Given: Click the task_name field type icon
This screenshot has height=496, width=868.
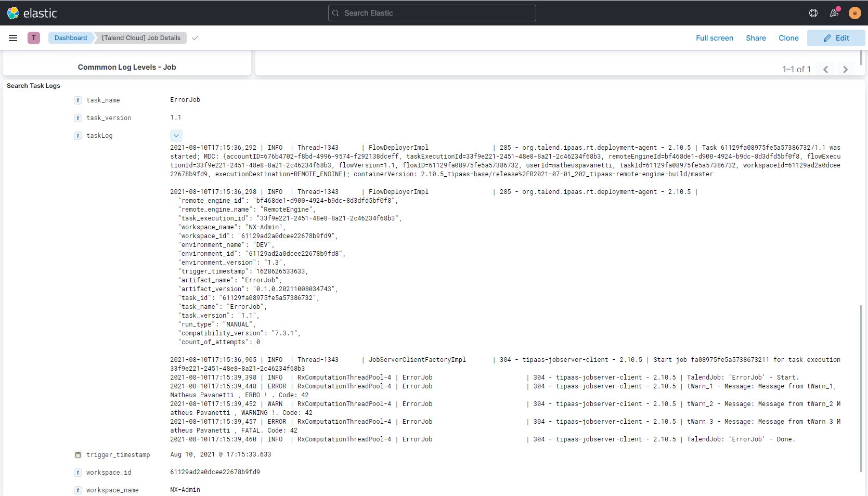Looking at the screenshot, I should [x=78, y=100].
